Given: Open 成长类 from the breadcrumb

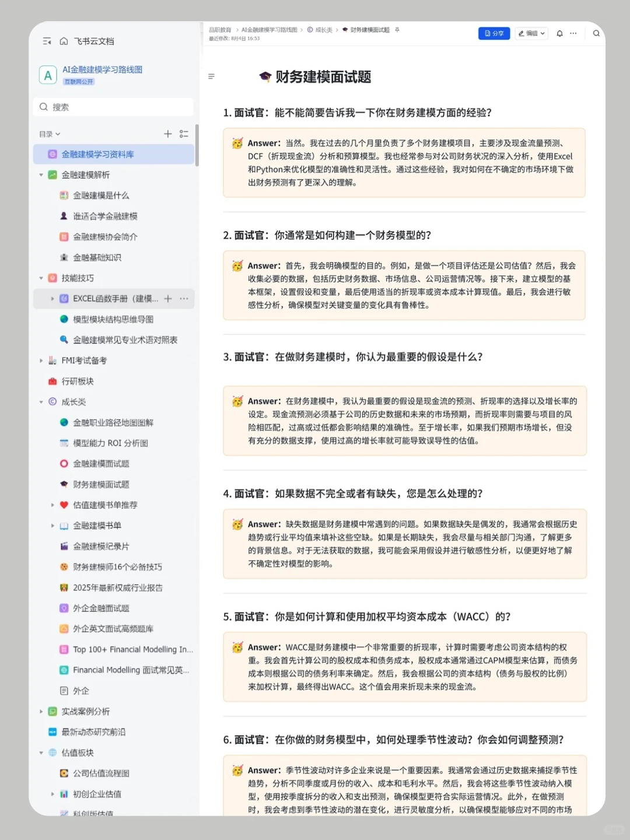Looking at the screenshot, I should 321,29.
